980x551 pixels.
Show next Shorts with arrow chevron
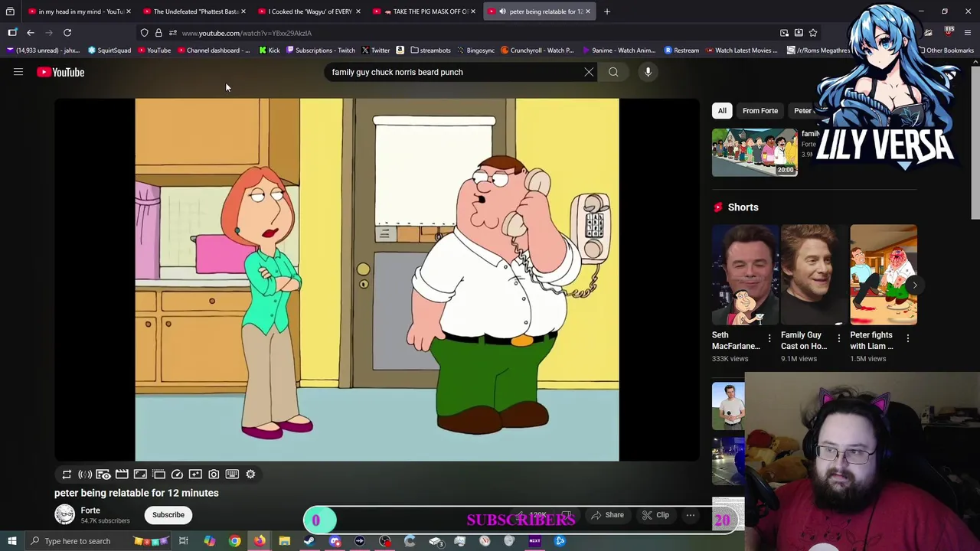(914, 285)
